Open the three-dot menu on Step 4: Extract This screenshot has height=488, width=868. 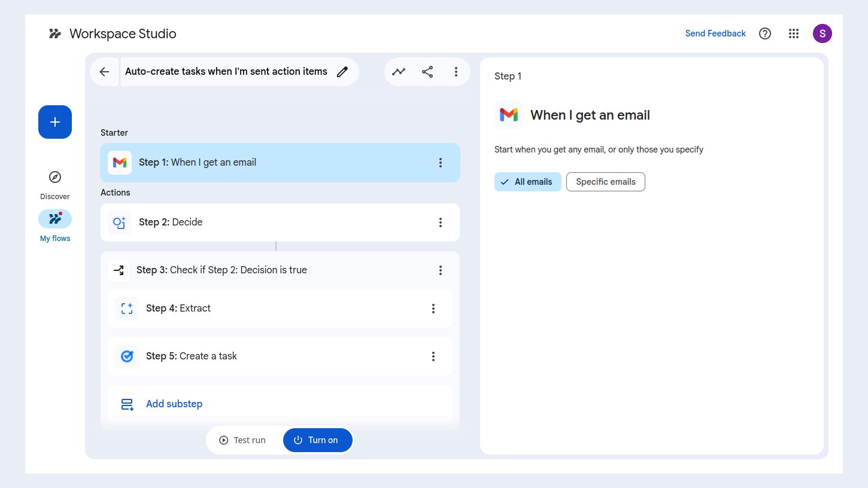pyautogui.click(x=433, y=308)
